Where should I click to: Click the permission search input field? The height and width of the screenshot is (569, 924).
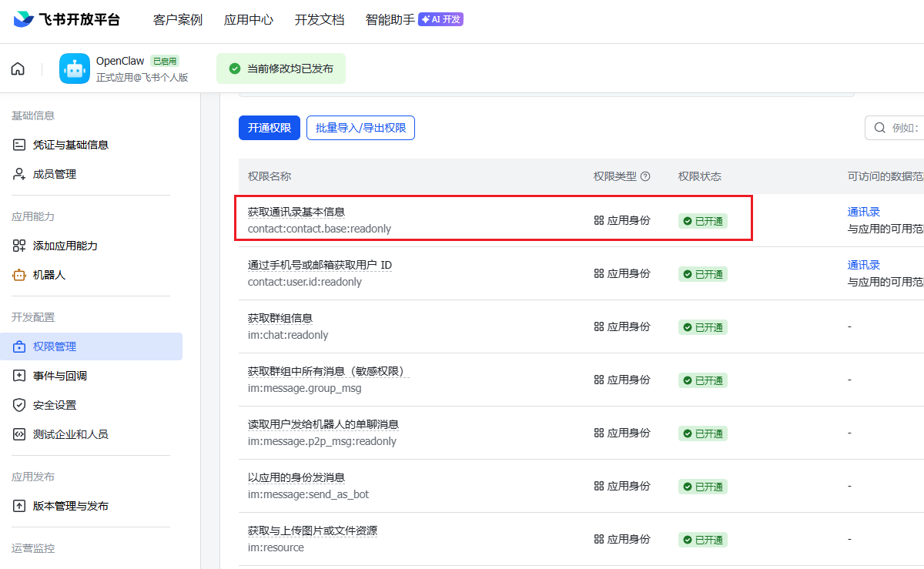[x=901, y=128]
